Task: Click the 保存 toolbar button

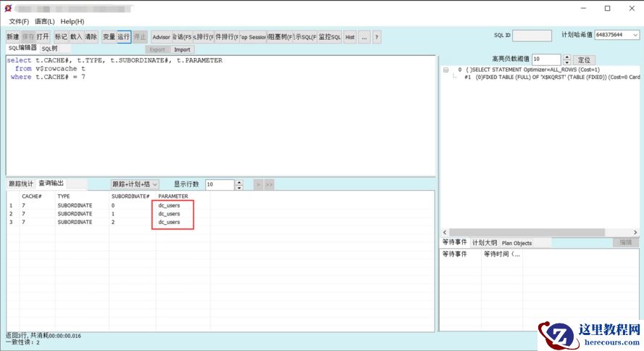Action: (28, 37)
